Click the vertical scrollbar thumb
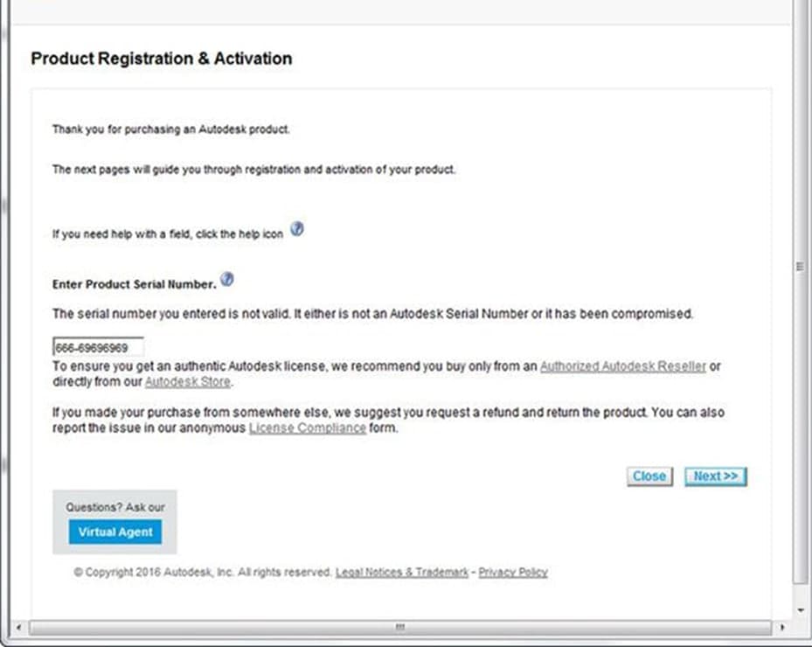This screenshot has height=647, width=812. click(800, 267)
